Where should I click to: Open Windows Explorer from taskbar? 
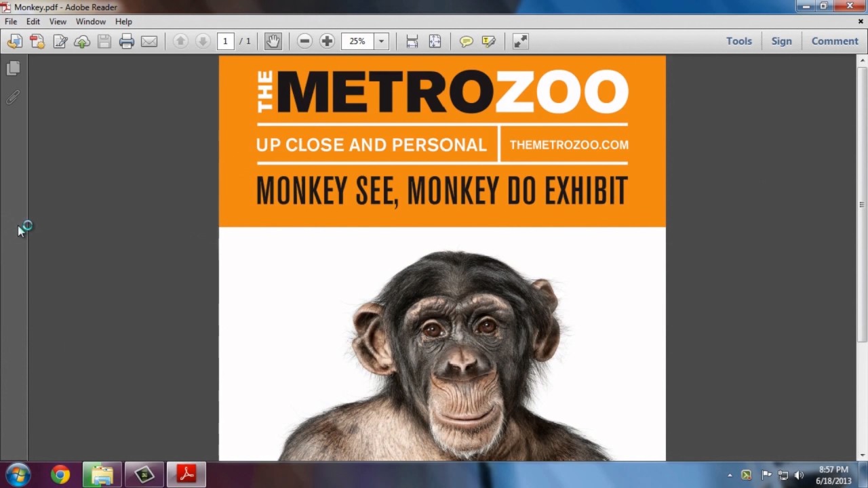click(x=102, y=475)
